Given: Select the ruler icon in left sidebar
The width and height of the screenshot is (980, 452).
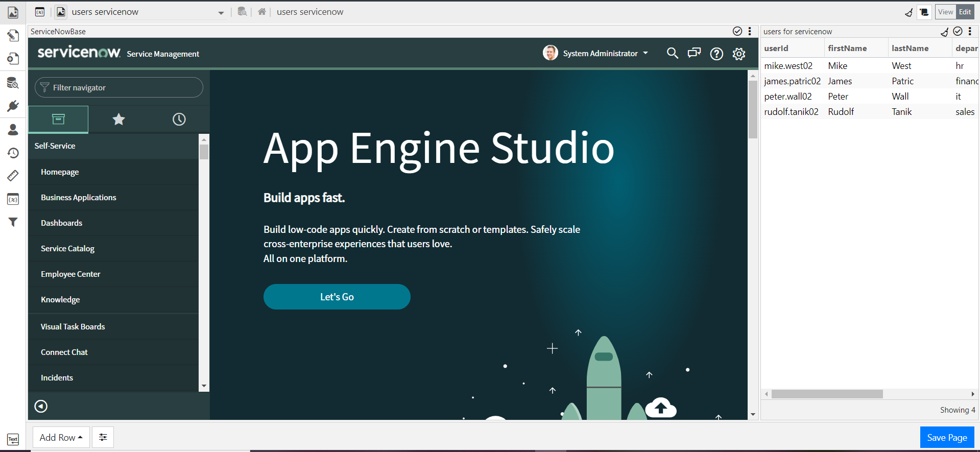Looking at the screenshot, I should click(13, 176).
